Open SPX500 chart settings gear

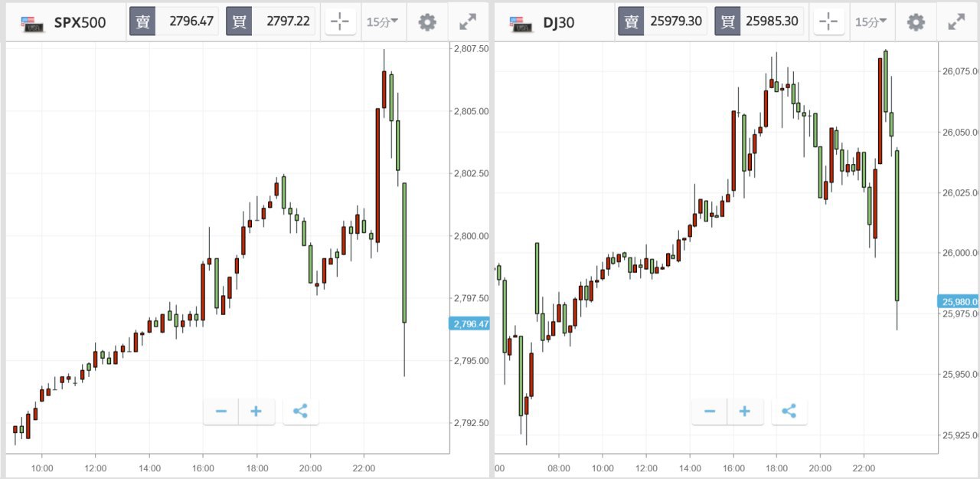point(427,22)
